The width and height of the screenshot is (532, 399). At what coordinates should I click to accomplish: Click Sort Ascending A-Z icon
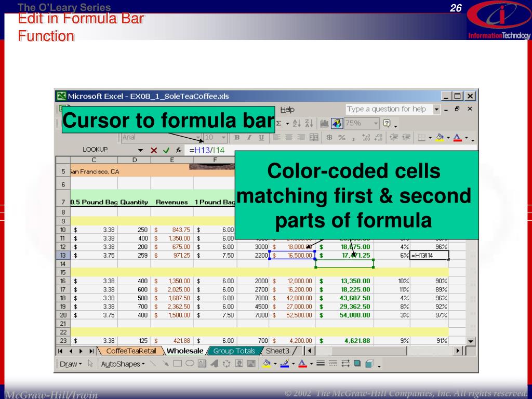297,124
